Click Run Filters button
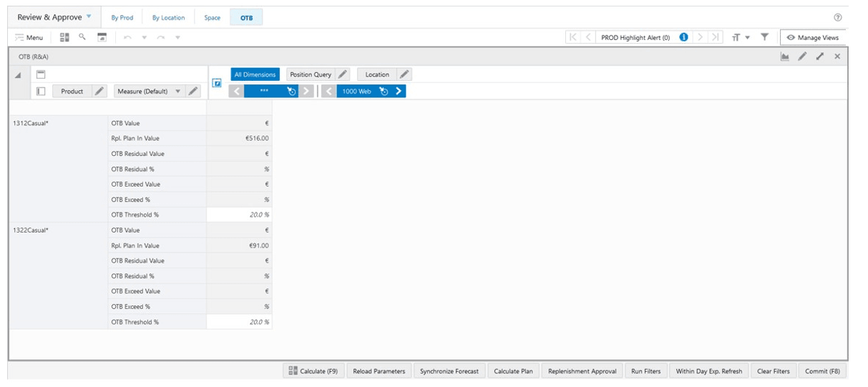868x387 pixels. [x=646, y=371]
